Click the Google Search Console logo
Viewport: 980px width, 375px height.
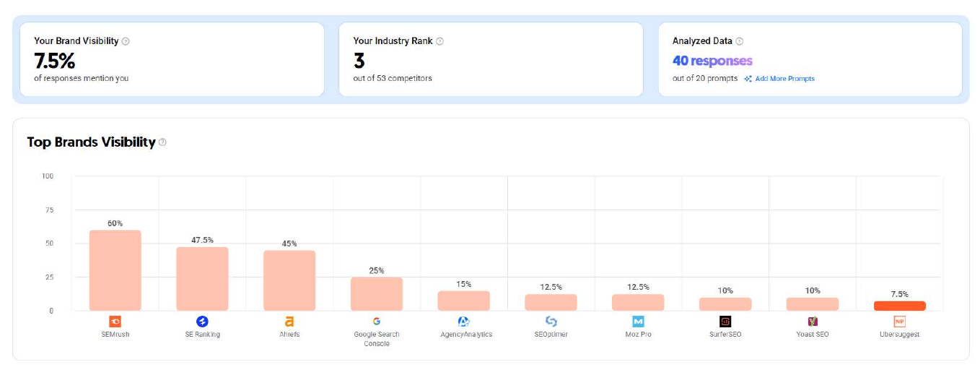point(377,322)
